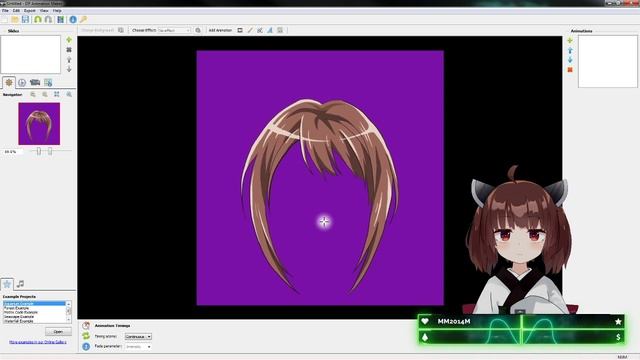Open the File menu
Viewport: 640px width, 360px height.
coord(5,10)
